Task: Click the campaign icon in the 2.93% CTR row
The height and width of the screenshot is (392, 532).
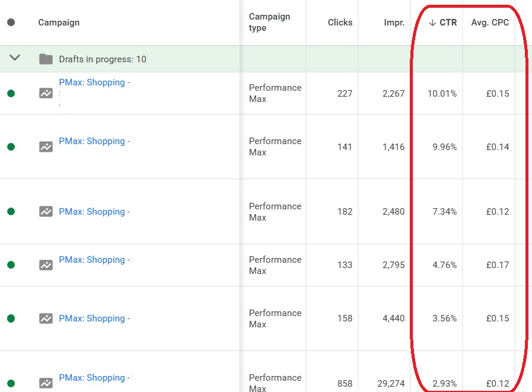Action: [46, 383]
